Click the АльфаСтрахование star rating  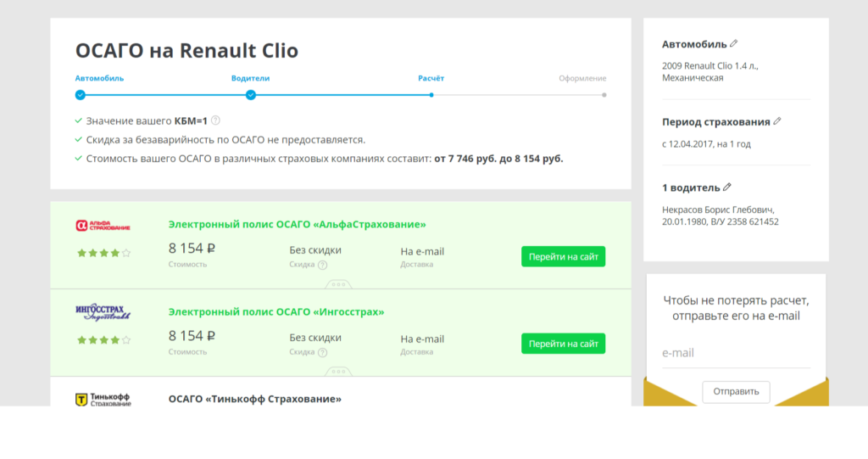click(104, 254)
